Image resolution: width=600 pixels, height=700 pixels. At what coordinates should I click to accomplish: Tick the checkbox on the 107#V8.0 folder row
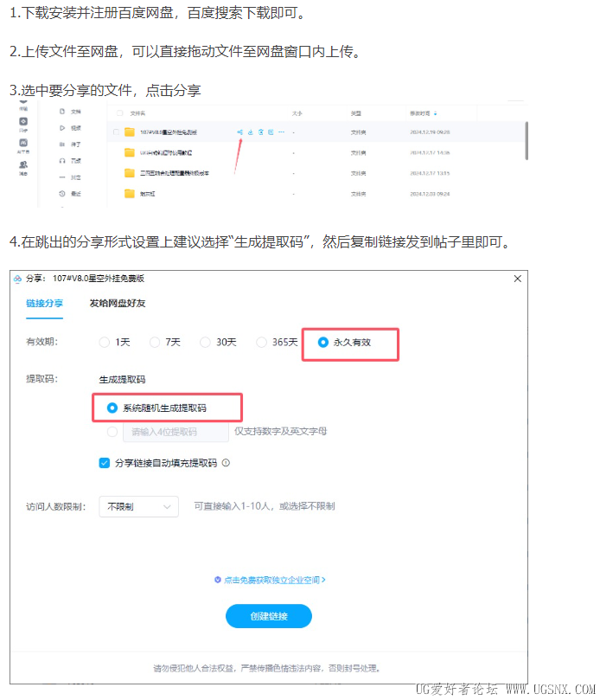click(x=116, y=132)
